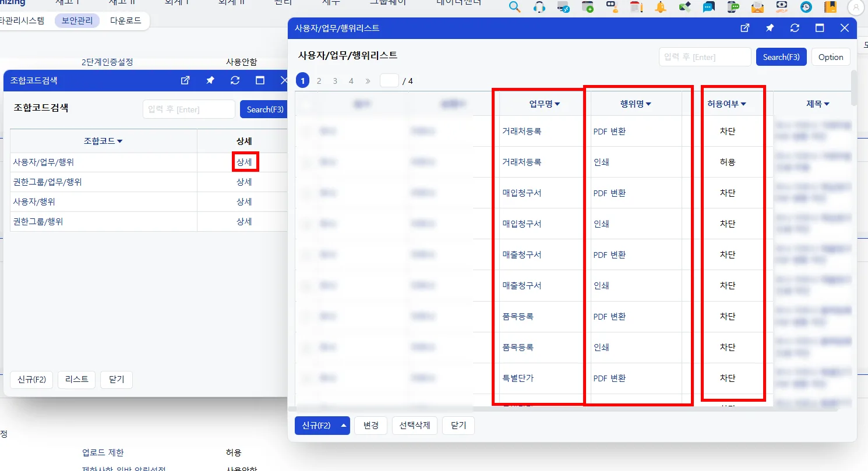Click the 특별단가 cell in 업무명 column
This screenshot has height=471, width=868.
[x=518, y=378]
